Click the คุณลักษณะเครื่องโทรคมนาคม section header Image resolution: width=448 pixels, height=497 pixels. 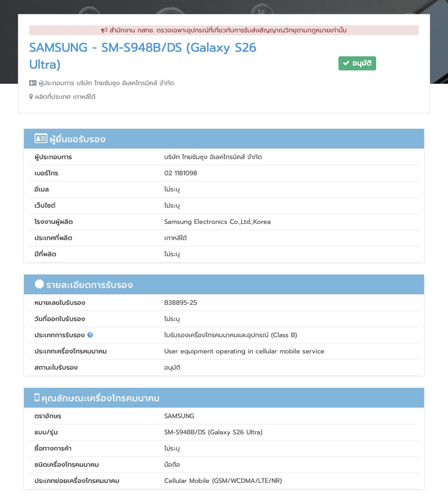click(x=100, y=398)
